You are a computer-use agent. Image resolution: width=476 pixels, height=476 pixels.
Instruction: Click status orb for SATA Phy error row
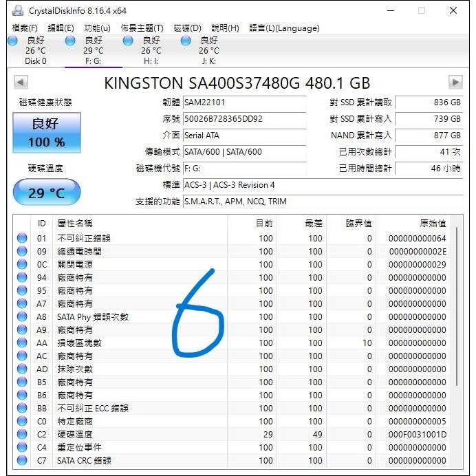coord(22,316)
